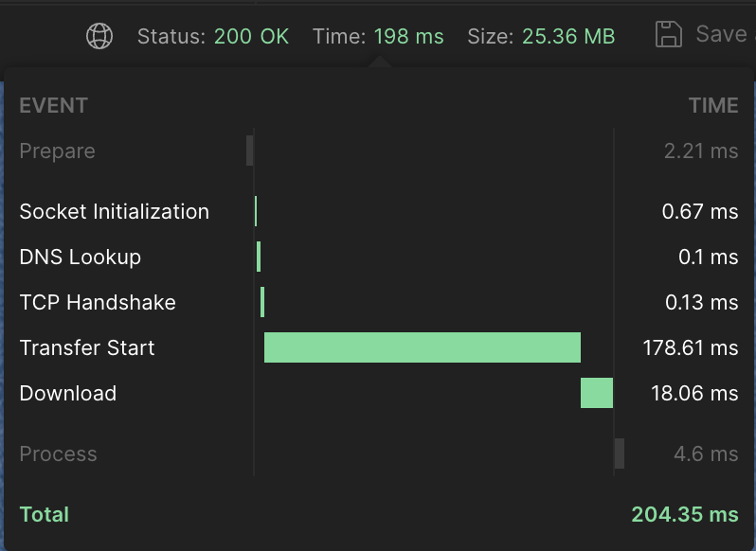756x551 pixels.
Task: Click the save floppy disk icon
Action: (x=669, y=34)
